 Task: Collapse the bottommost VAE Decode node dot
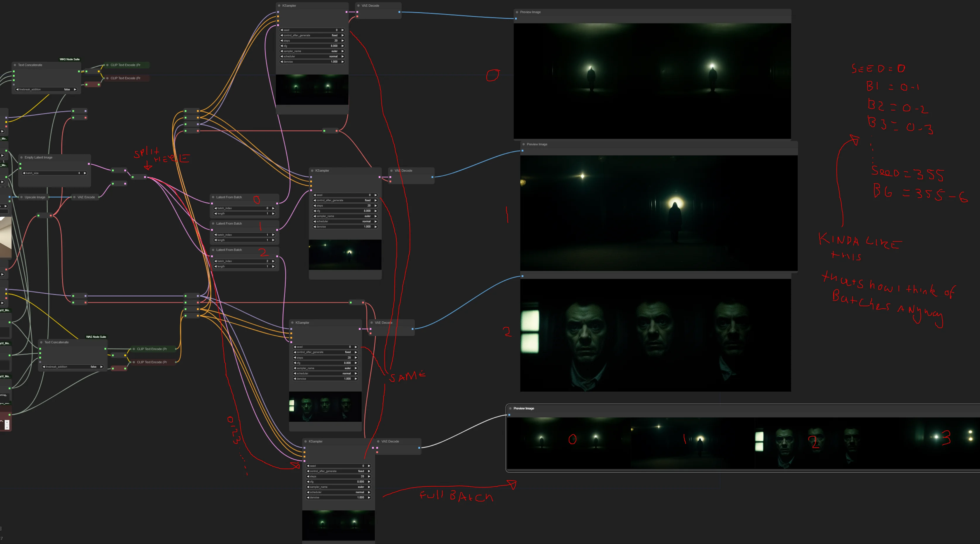coord(378,441)
